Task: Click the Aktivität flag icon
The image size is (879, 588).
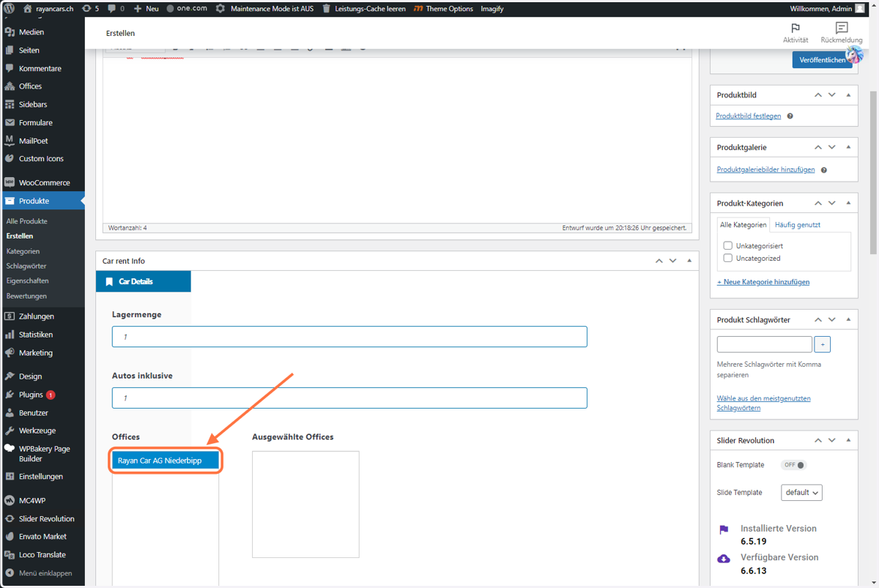Action: 795,28
